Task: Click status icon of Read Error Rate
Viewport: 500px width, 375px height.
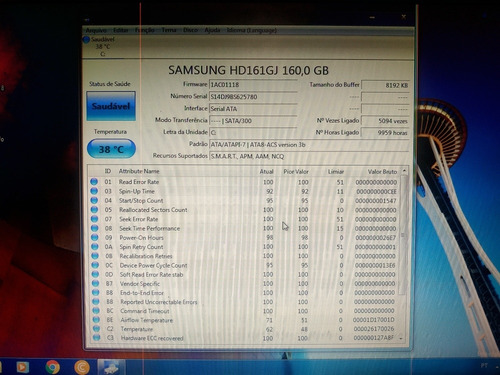Action: tap(94, 182)
